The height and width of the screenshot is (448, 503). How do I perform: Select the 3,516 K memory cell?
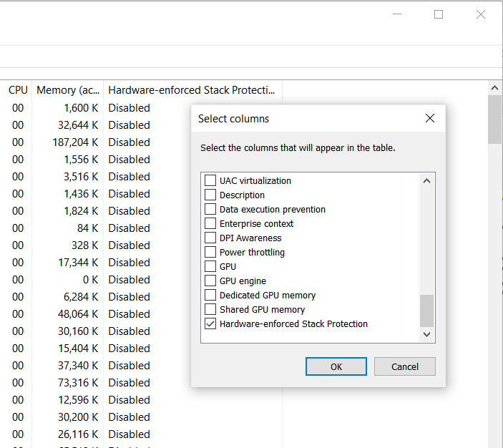tap(81, 177)
